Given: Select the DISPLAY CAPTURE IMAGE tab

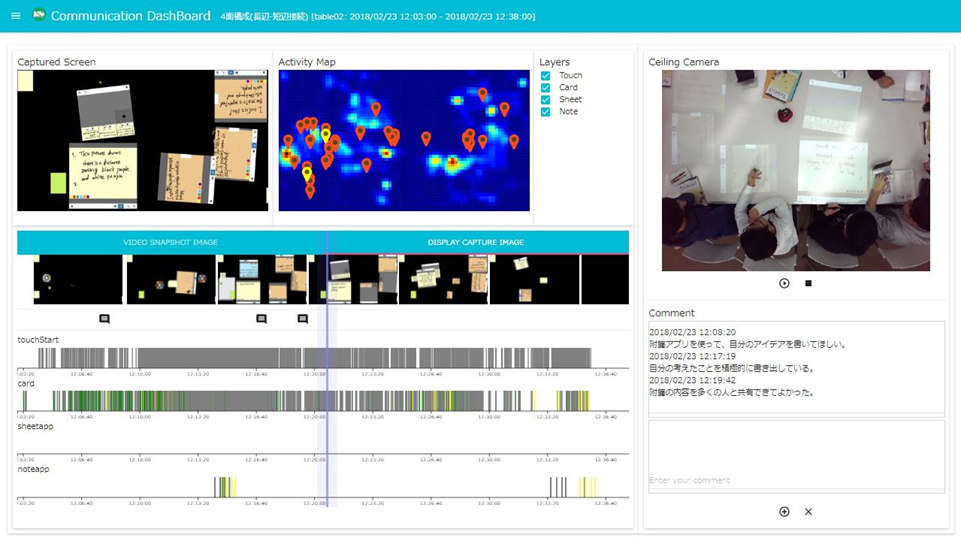Looking at the screenshot, I should (475, 242).
